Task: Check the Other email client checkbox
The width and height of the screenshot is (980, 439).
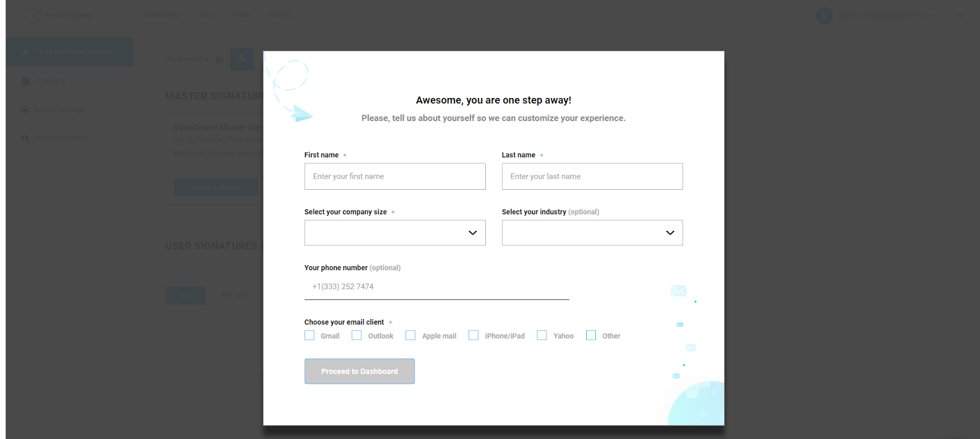Action: pos(591,336)
